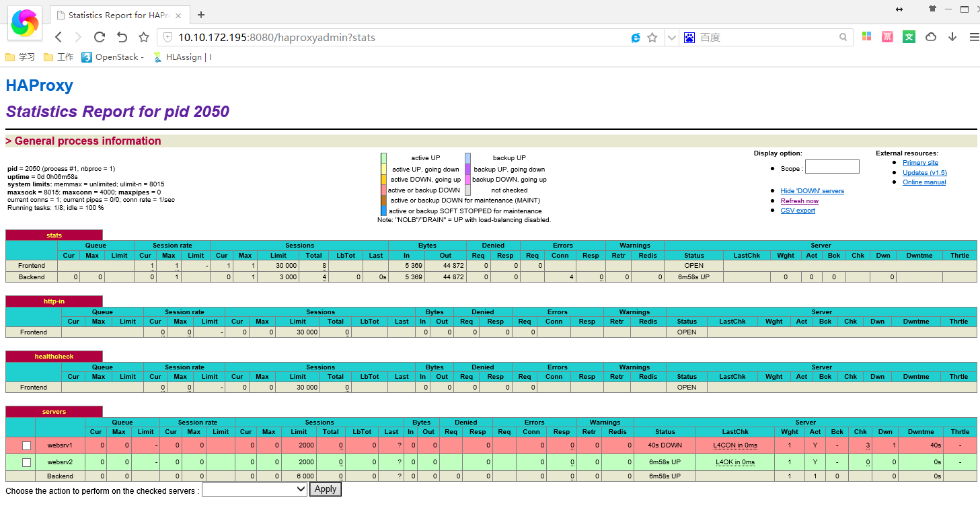Open the 工作 bookmarks folder
The image size is (980, 510).
pyautogui.click(x=59, y=57)
